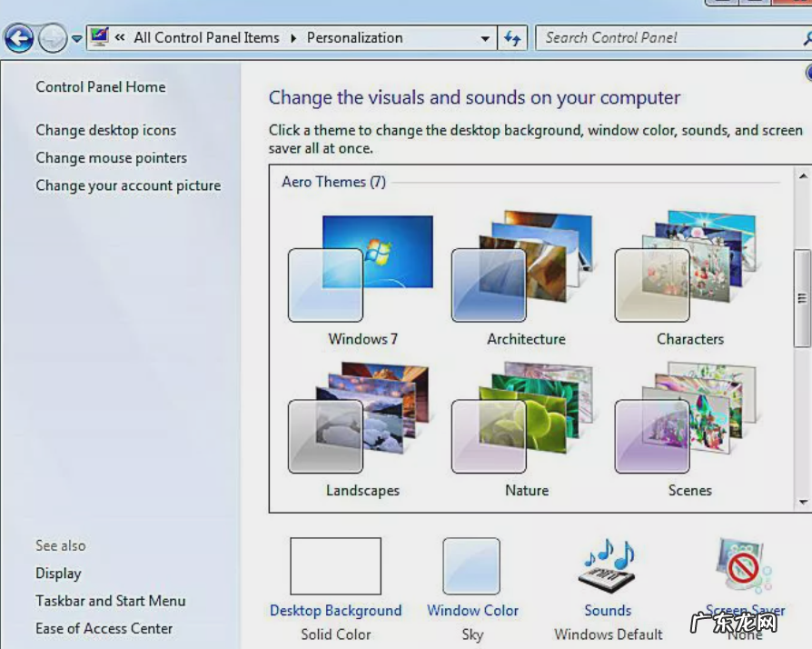Open the Window Color settings icon

(472, 565)
